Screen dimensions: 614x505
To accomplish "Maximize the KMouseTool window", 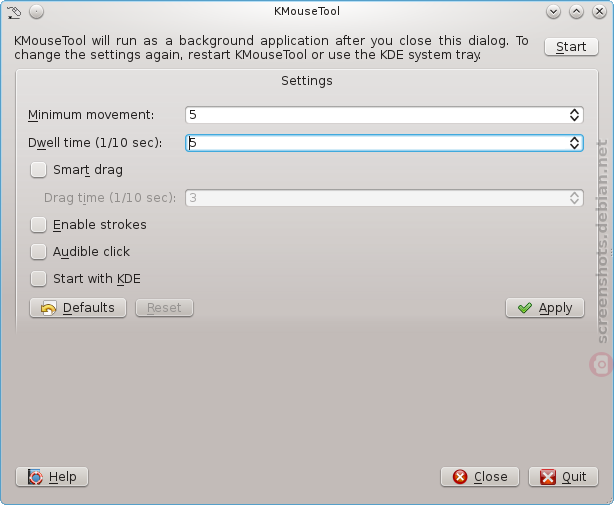I will [x=576, y=12].
